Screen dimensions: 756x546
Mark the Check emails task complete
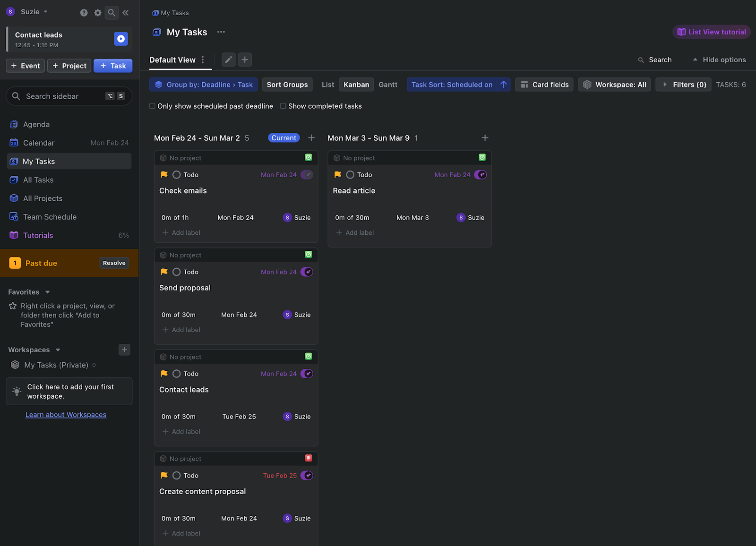(177, 174)
